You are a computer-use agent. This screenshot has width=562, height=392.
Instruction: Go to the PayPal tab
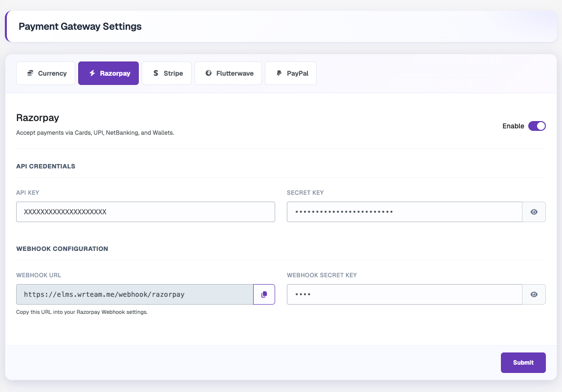tap(291, 73)
